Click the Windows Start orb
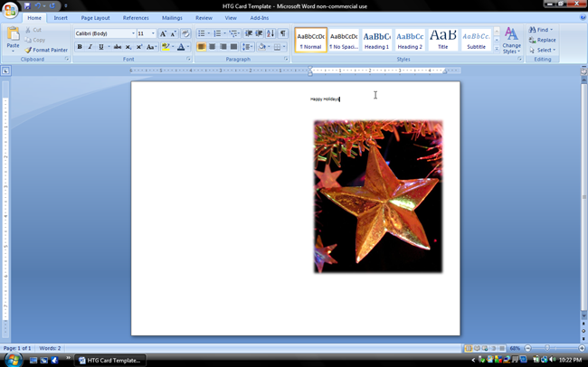 [x=13, y=360]
